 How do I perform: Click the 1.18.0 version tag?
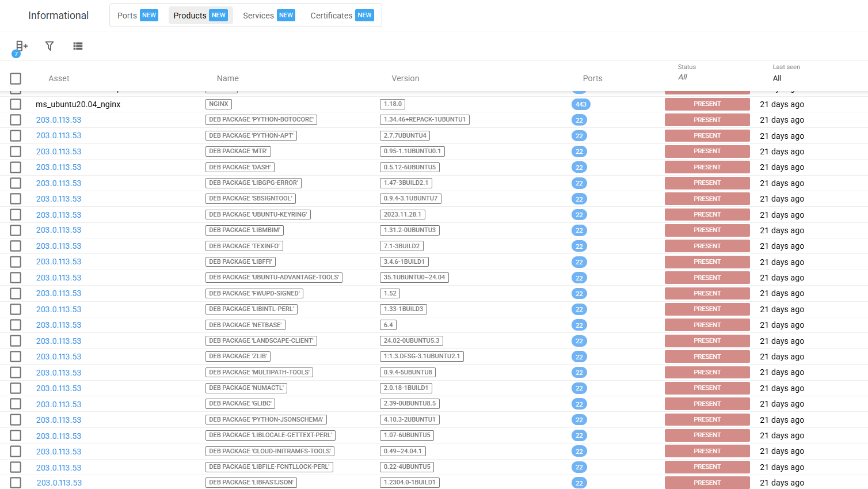point(393,104)
